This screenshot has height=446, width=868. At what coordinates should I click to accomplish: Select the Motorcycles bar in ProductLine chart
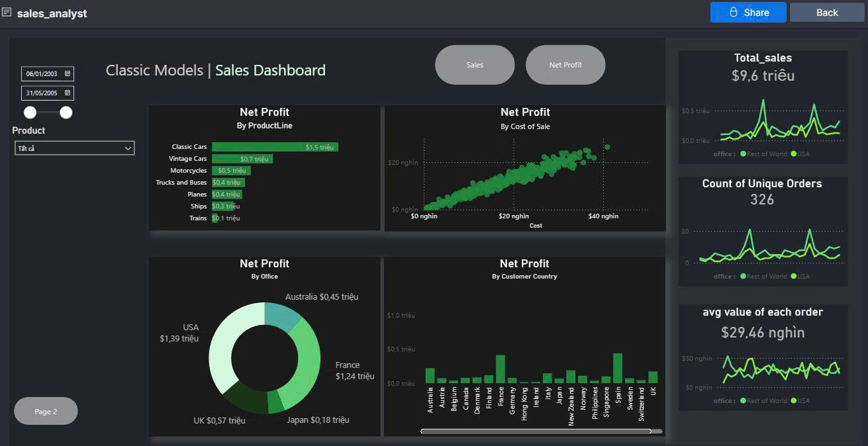pos(231,171)
